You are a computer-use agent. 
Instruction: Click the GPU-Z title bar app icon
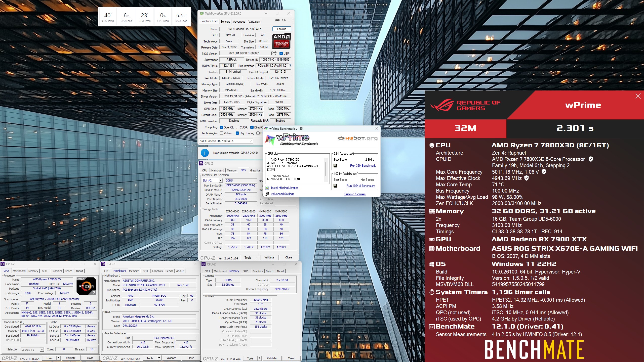(202, 13)
